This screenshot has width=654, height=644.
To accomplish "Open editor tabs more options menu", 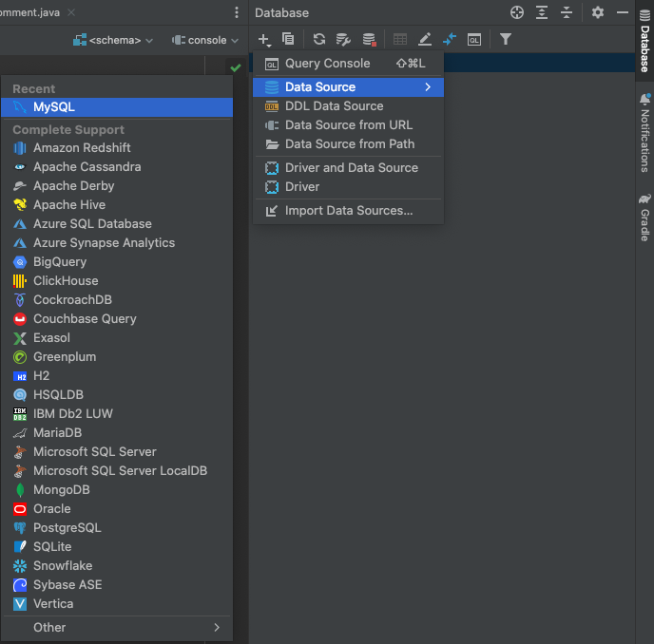I will pos(237,12).
